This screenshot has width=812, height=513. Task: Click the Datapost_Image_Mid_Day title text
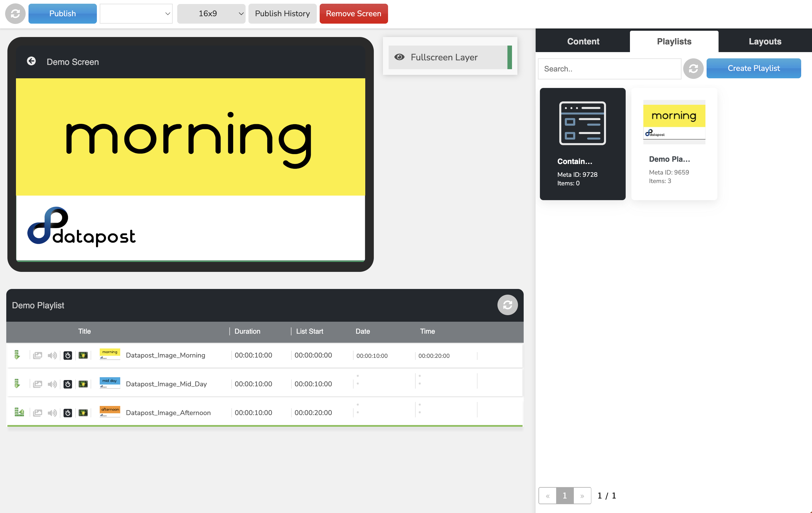pyautogui.click(x=166, y=384)
